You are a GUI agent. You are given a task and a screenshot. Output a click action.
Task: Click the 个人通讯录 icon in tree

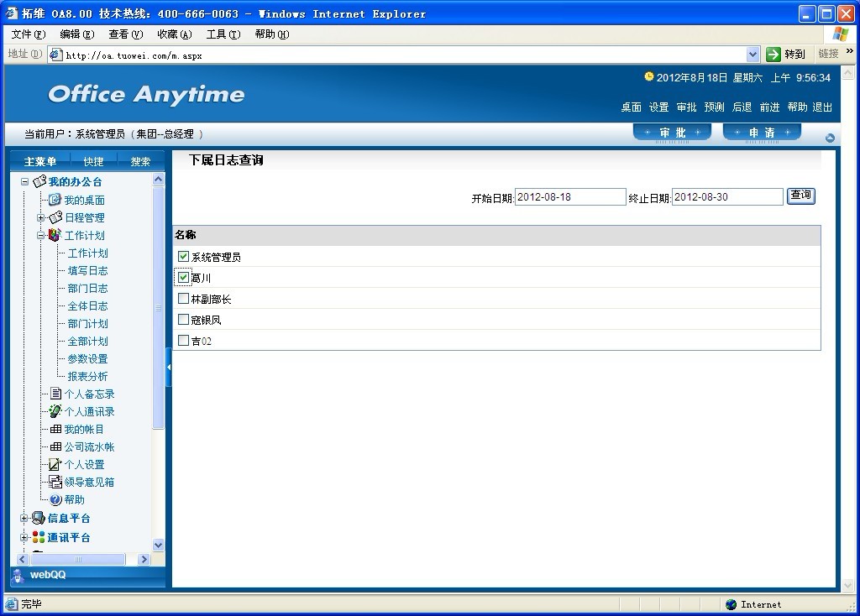coord(55,411)
